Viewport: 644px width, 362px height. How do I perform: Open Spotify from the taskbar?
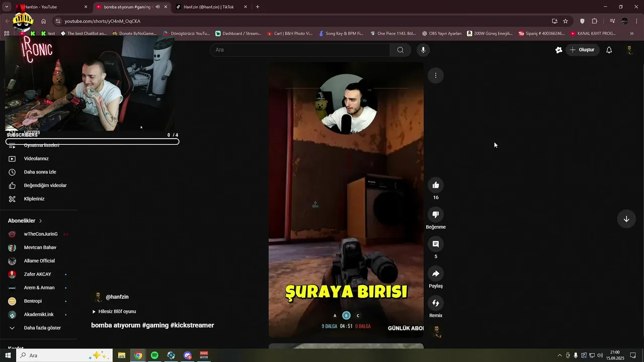pyautogui.click(x=154, y=355)
